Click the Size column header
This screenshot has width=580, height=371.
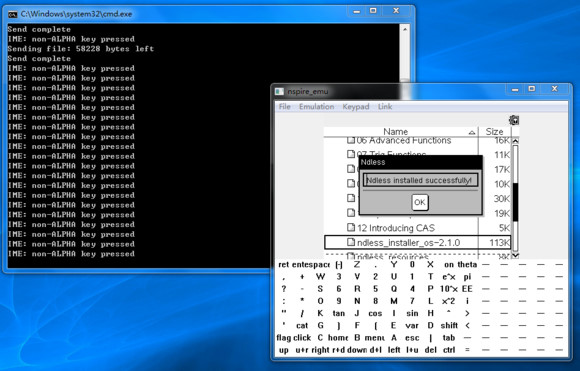[494, 132]
